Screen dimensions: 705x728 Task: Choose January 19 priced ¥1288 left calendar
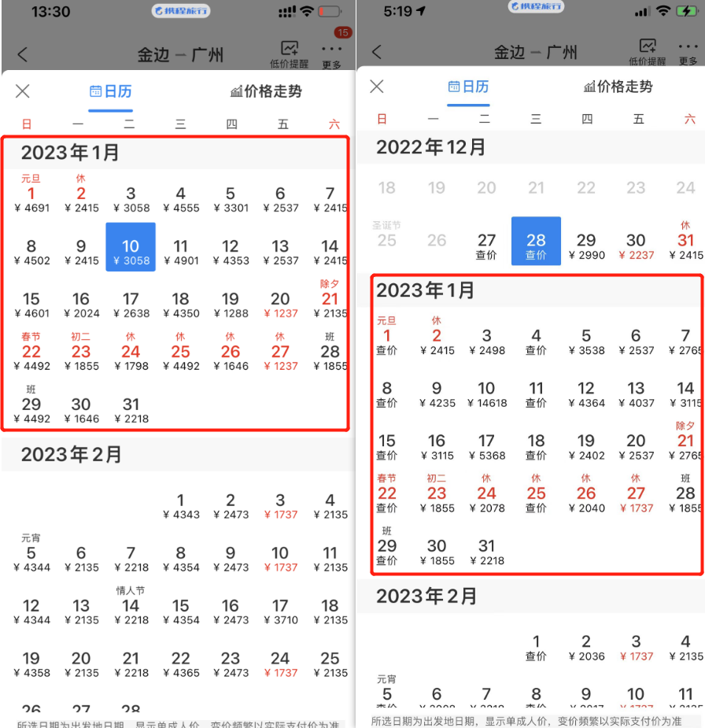231,305
